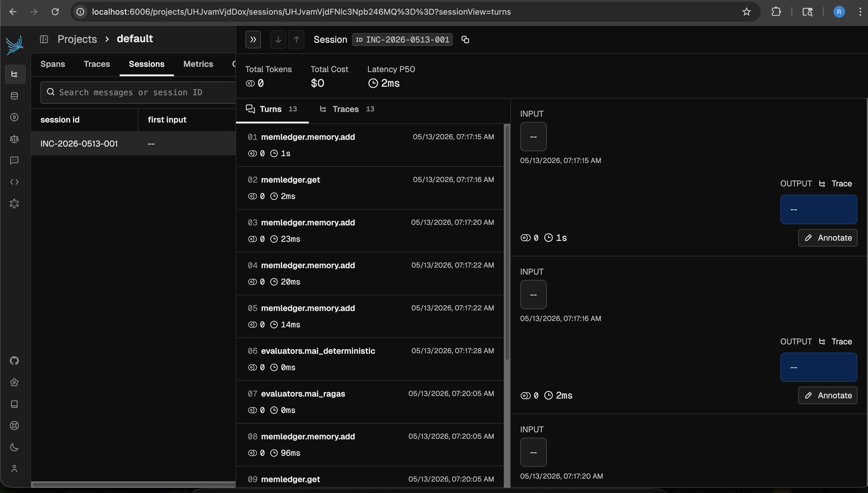Image resolution: width=868 pixels, height=493 pixels.
Task: Open the Tracing projects sidebar icon
Action: tap(15, 74)
